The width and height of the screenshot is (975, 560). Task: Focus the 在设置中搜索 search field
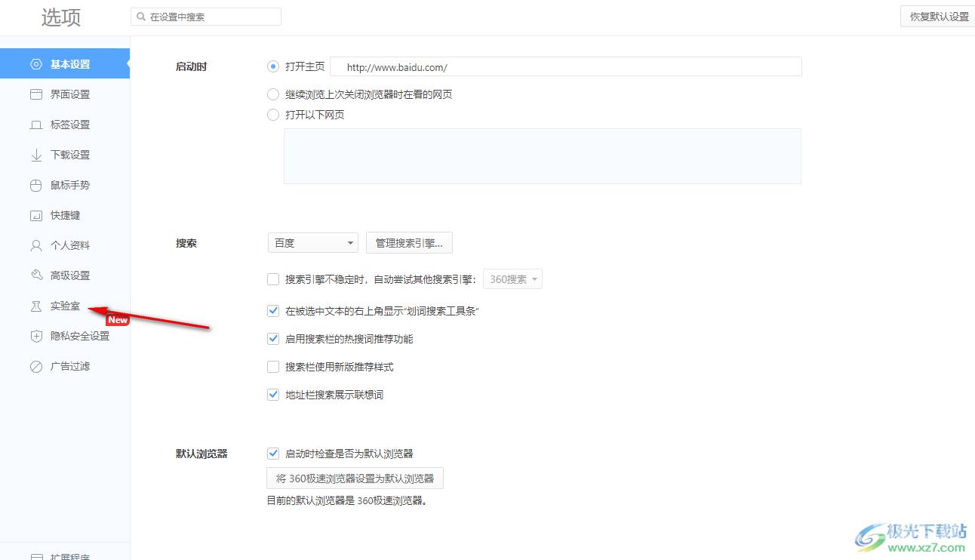tap(206, 17)
